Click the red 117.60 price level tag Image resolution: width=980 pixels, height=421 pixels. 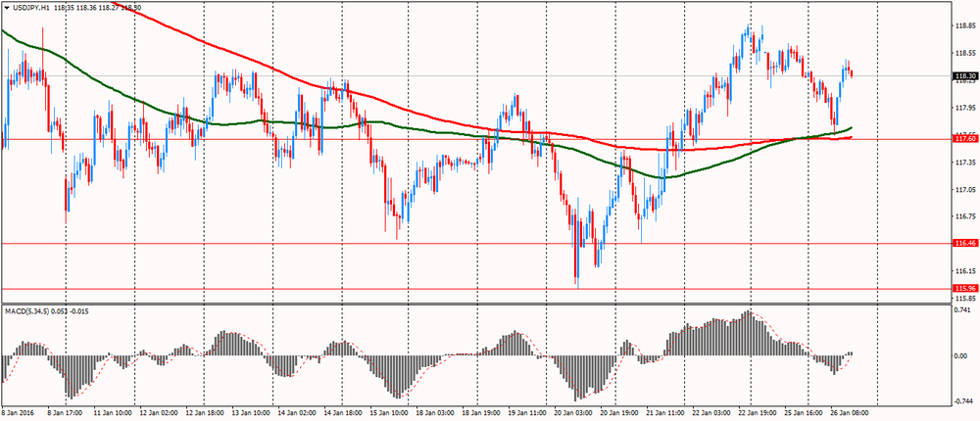click(964, 139)
